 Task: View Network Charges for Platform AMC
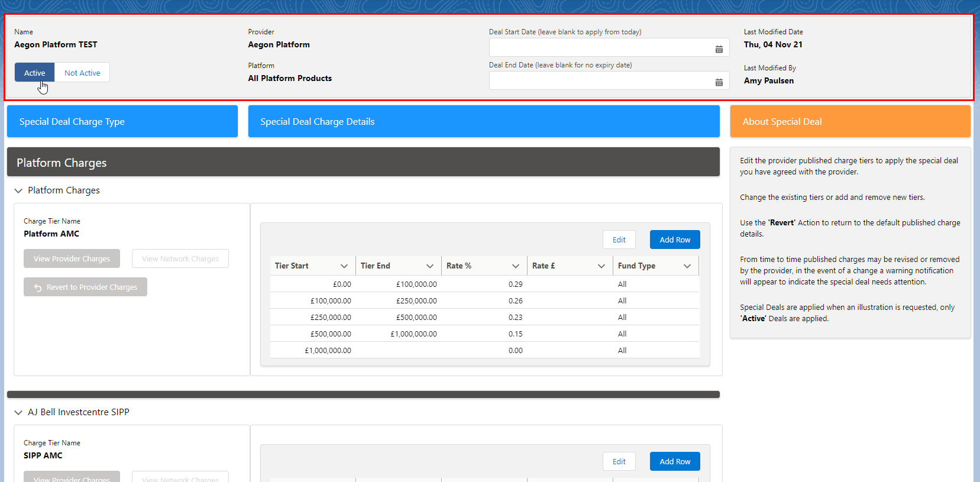point(180,258)
